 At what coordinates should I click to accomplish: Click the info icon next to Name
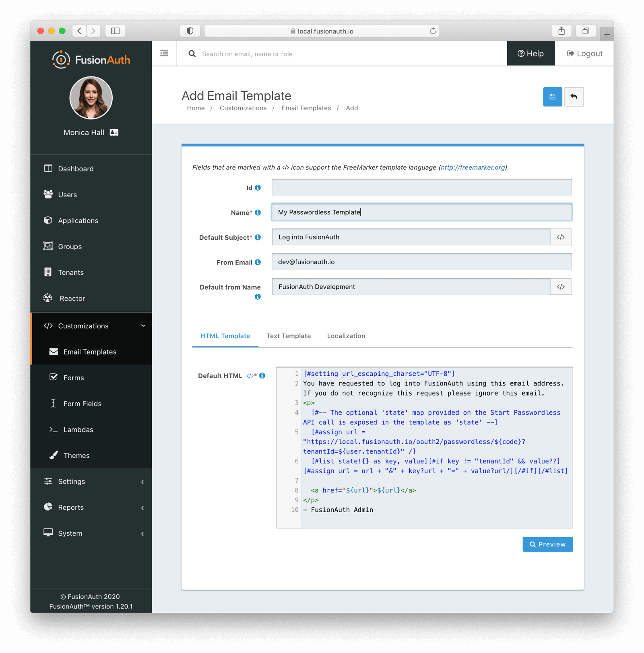(258, 212)
